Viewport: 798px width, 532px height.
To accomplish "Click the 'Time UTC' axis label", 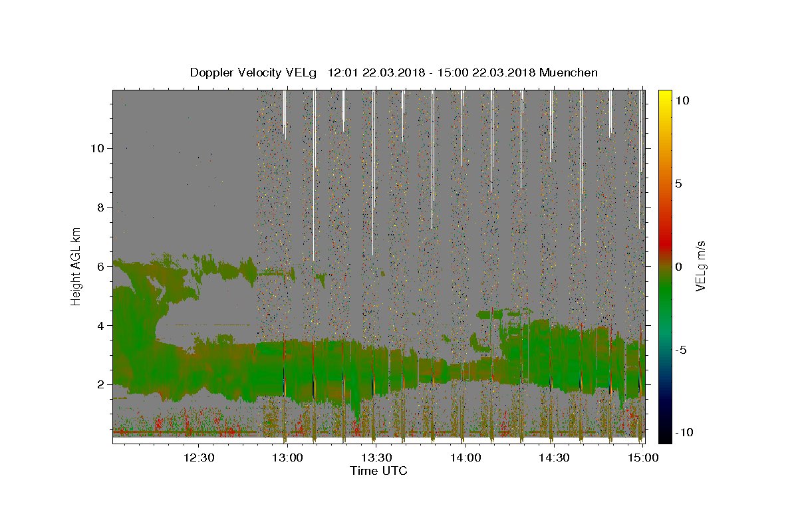I will 378,471.
